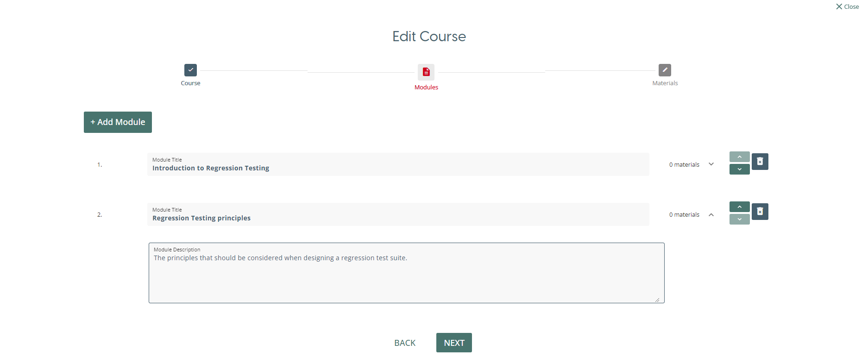Delete the Regression Testing principles module
868x363 pixels.
pyautogui.click(x=760, y=212)
